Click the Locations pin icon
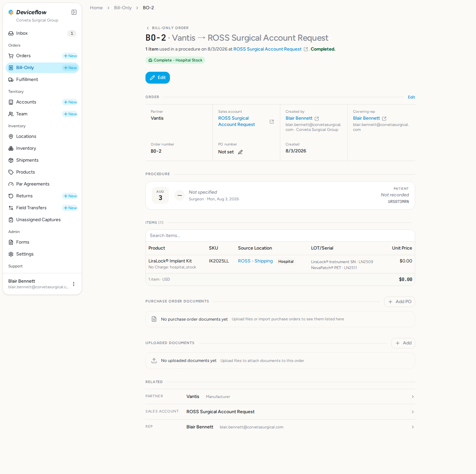Screen dimensions: 476x474 point(11,137)
